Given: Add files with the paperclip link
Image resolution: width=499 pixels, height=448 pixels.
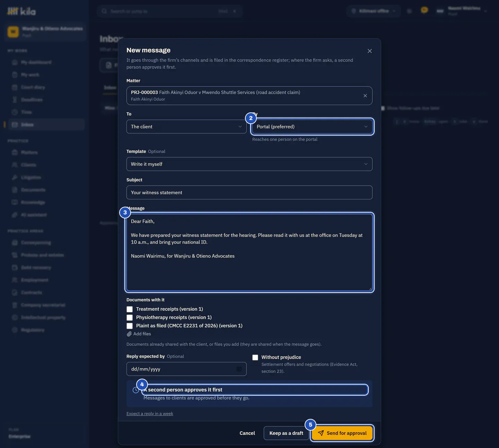Looking at the screenshot, I should point(139,334).
